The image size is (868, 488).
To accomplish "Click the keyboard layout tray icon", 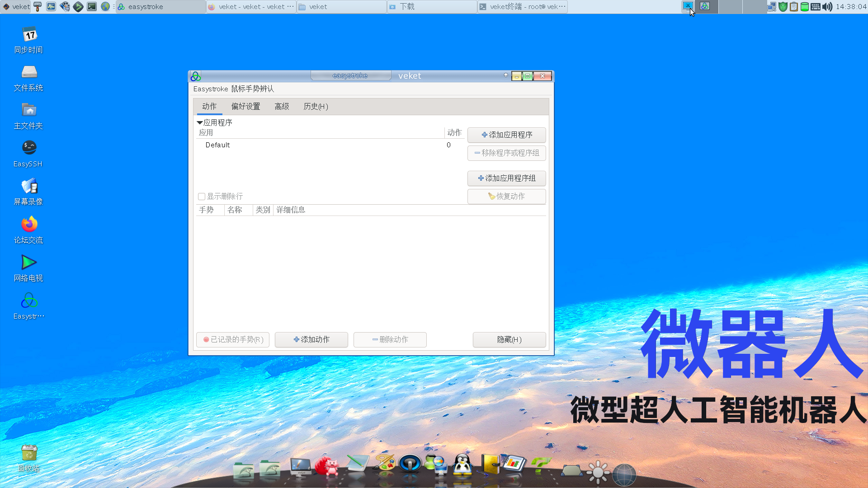I will (x=816, y=6).
